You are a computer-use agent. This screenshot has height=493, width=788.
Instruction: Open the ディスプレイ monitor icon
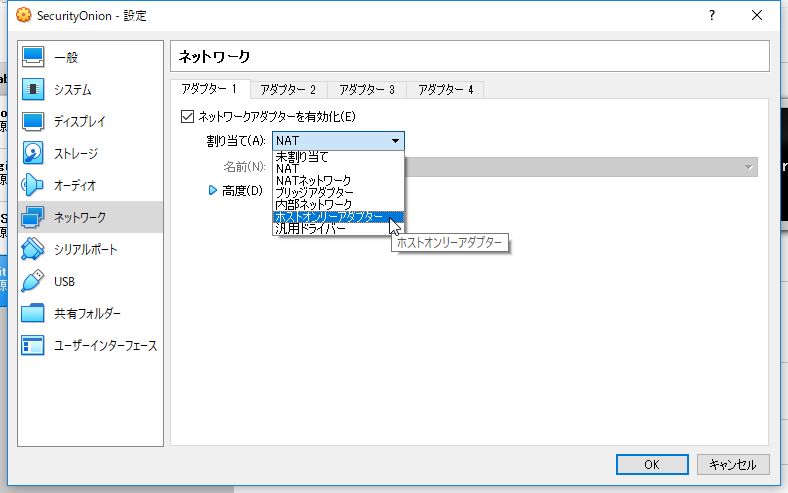pos(33,122)
